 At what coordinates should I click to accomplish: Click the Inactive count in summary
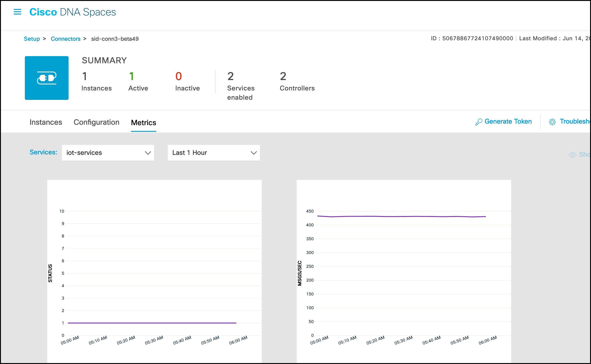point(179,76)
